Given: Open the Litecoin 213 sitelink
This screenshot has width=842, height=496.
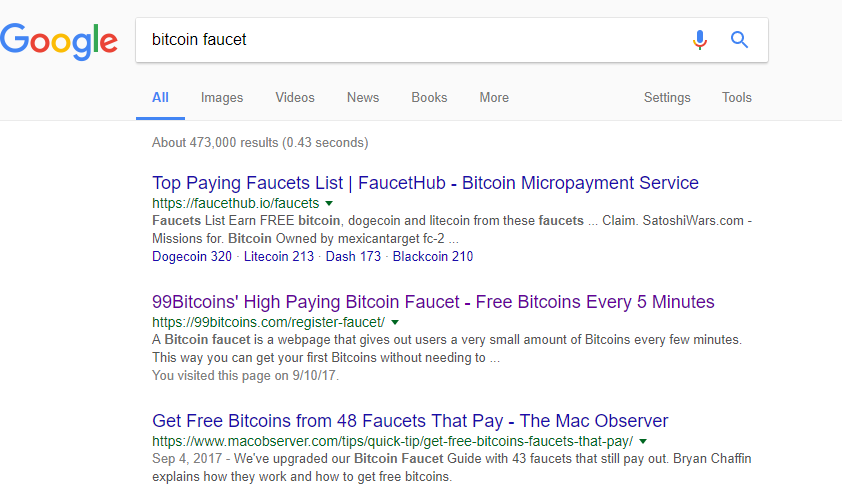Looking at the screenshot, I should [x=279, y=257].
